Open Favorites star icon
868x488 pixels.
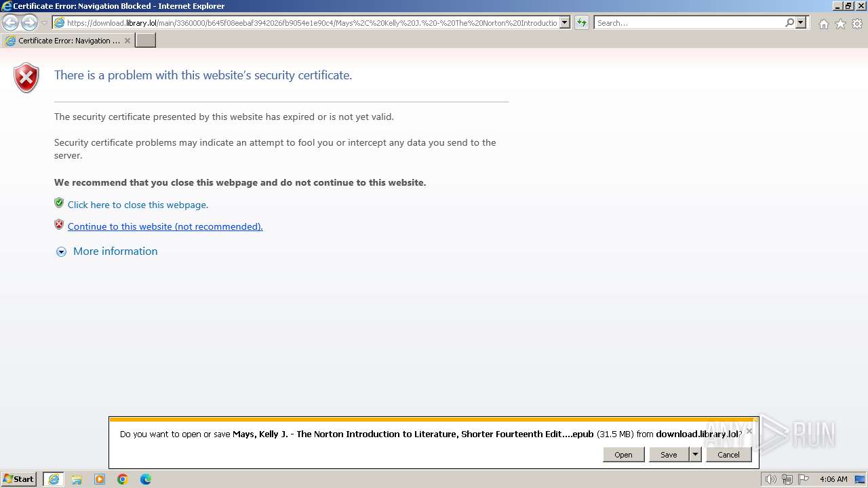(840, 24)
